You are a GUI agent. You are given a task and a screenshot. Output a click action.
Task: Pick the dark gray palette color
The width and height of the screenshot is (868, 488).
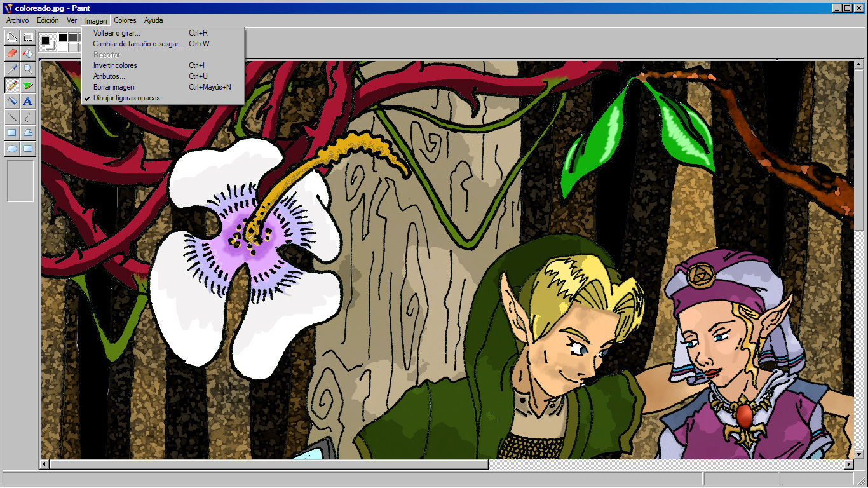pos(73,37)
